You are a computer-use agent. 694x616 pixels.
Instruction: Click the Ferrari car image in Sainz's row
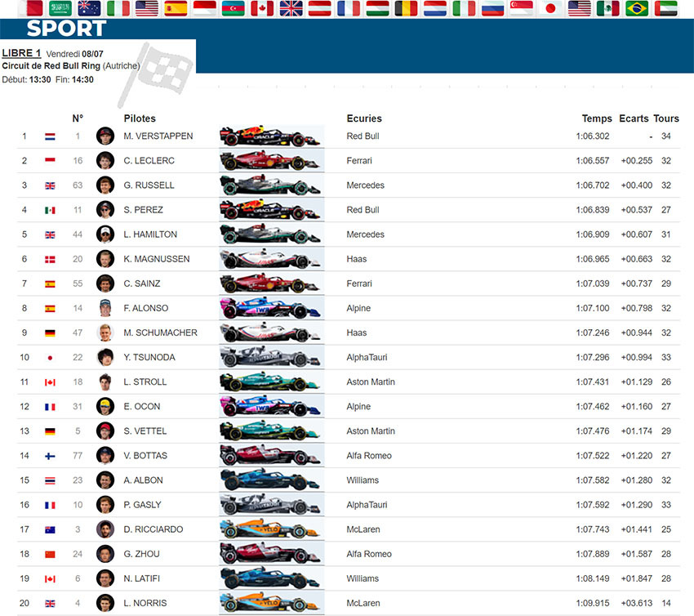(271, 283)
